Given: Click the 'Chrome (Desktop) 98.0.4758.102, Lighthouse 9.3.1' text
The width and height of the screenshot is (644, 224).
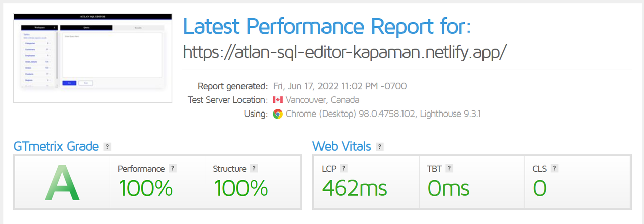Looking at the screenshot, I should pyautogui.click(x=383, y=114).
